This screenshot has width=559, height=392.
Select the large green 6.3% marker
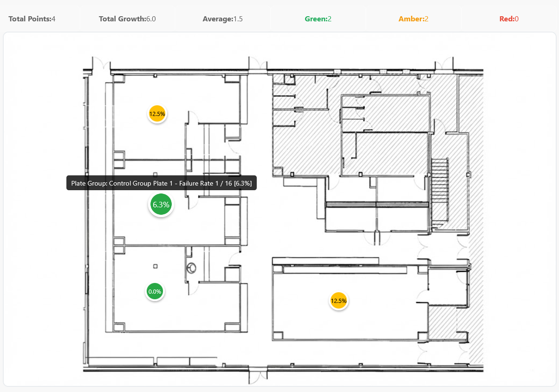[161, 205]
